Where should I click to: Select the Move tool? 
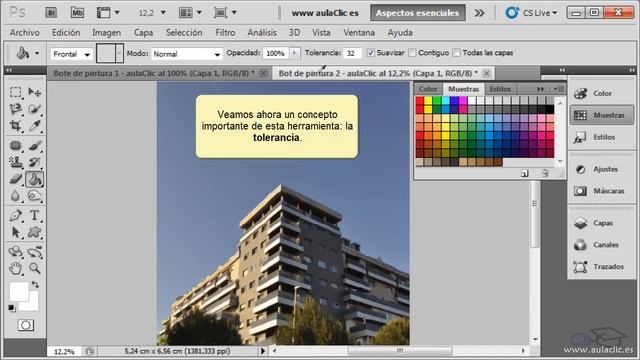(x=34, y=92)
